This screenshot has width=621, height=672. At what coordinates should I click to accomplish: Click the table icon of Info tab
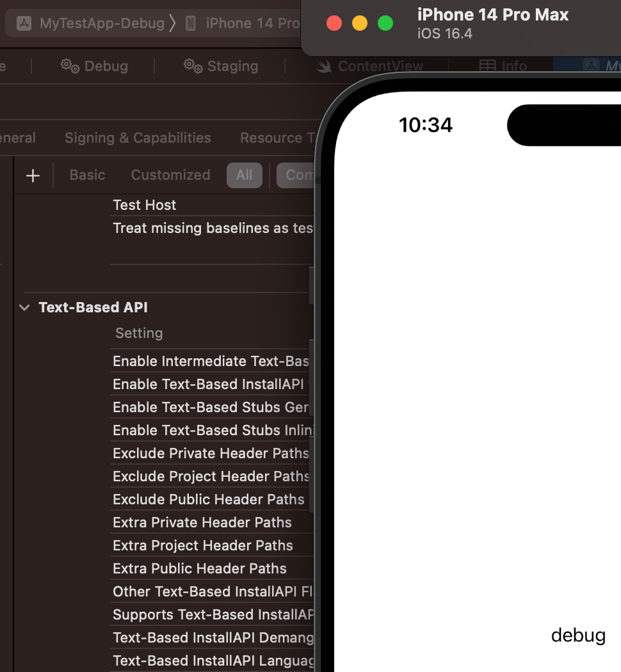coord(487,66)
